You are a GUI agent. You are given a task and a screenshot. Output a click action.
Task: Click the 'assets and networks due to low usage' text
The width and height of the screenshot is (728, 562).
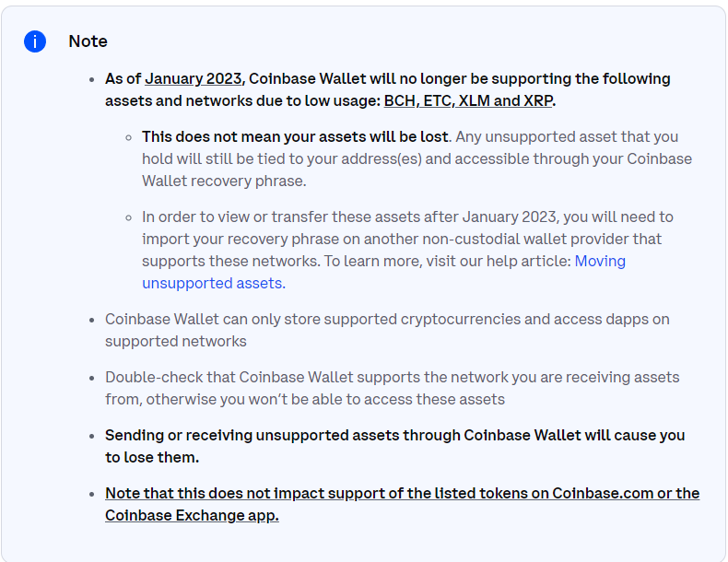point(242,100)
